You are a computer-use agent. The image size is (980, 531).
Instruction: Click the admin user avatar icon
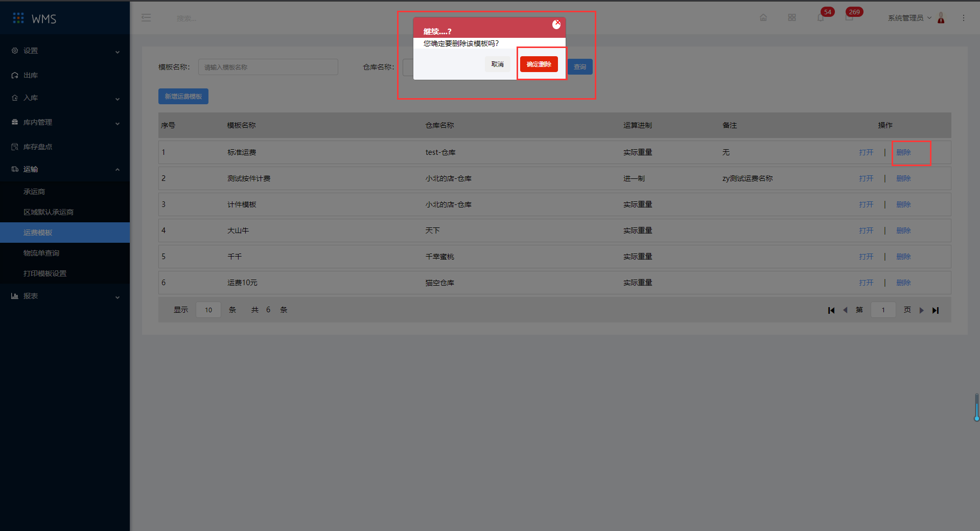tap(941, 18)
